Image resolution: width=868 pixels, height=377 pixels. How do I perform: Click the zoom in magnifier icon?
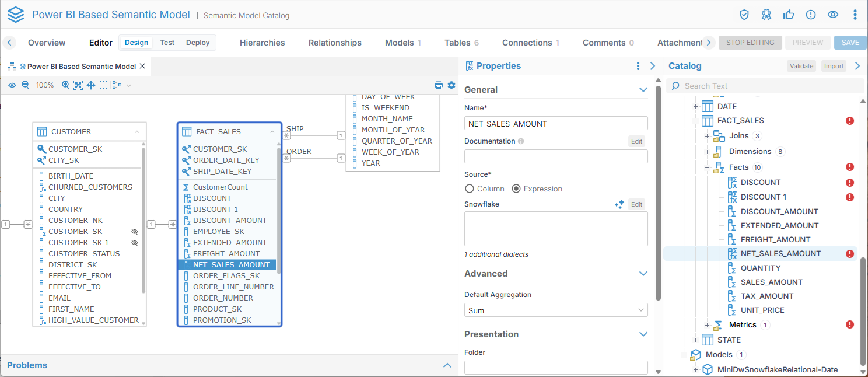click(x=65, y=85)
